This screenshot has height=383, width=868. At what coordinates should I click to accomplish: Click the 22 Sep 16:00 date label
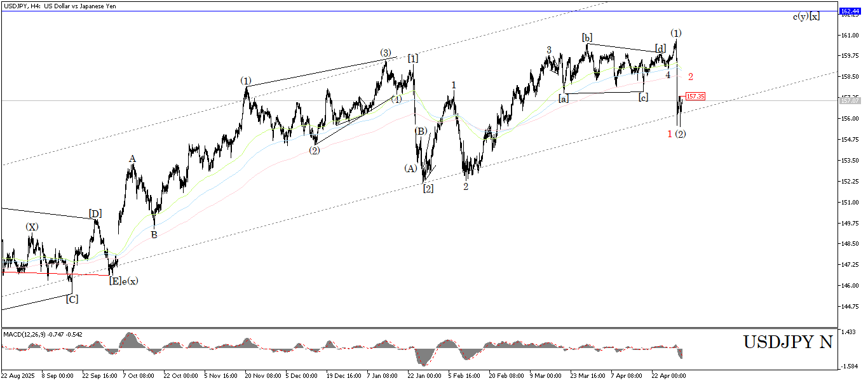click(x=100, y=375)
